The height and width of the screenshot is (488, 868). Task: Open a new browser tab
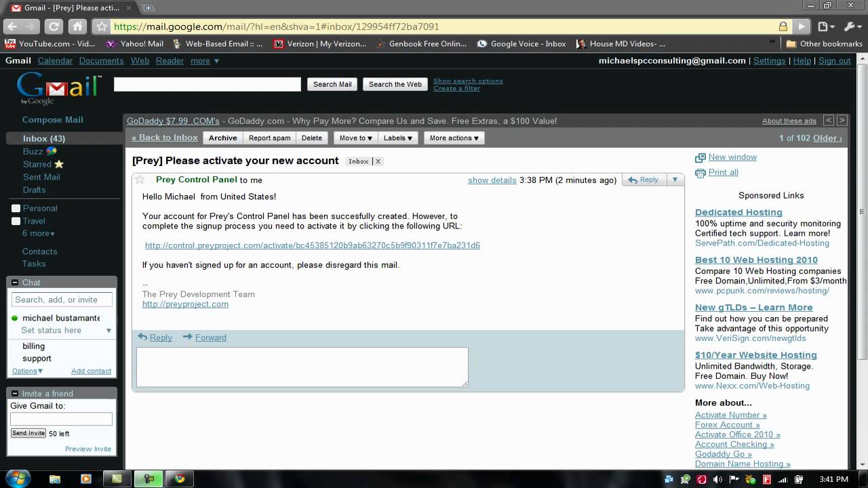pos(149,7)
